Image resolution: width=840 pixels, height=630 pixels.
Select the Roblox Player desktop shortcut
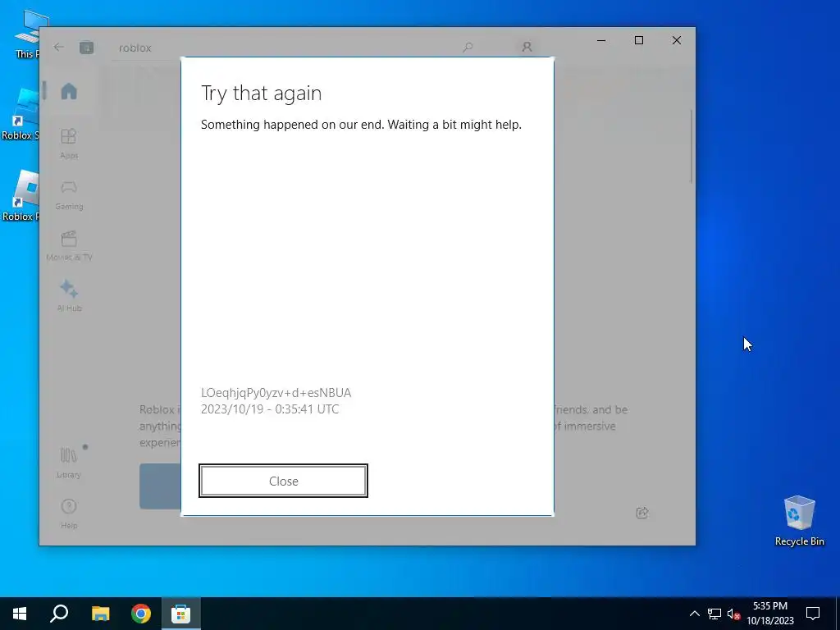(x=21, y=195)
